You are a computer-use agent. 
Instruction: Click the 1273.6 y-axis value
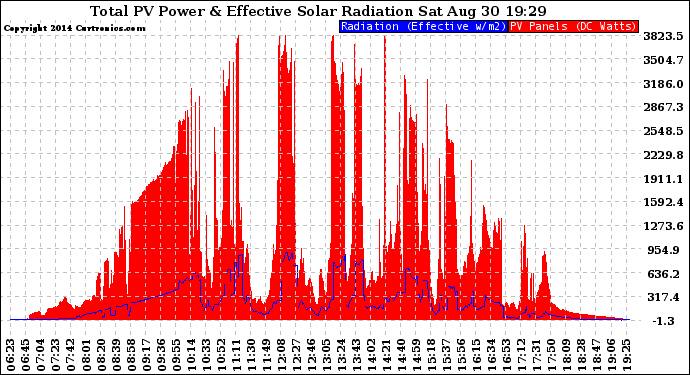(663, 226)
